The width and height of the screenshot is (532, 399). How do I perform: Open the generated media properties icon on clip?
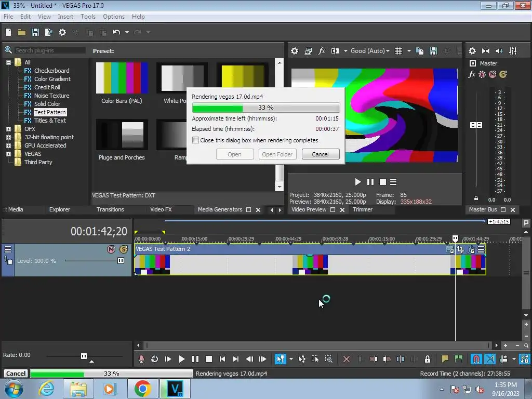point(450,250)
